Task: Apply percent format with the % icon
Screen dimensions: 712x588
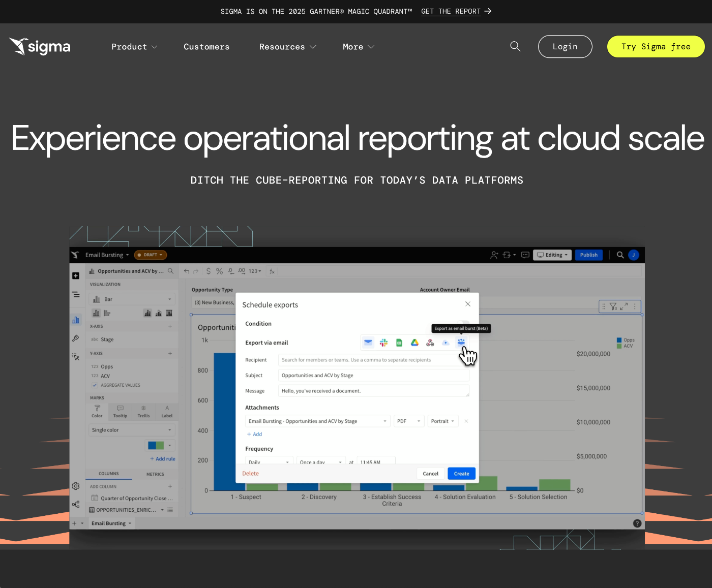Action: 220,271
